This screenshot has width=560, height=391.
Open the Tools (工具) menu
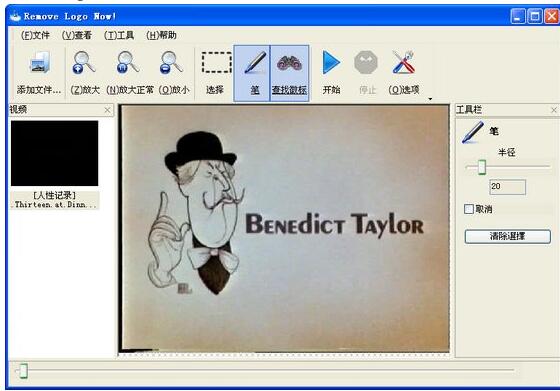point(119,35)
